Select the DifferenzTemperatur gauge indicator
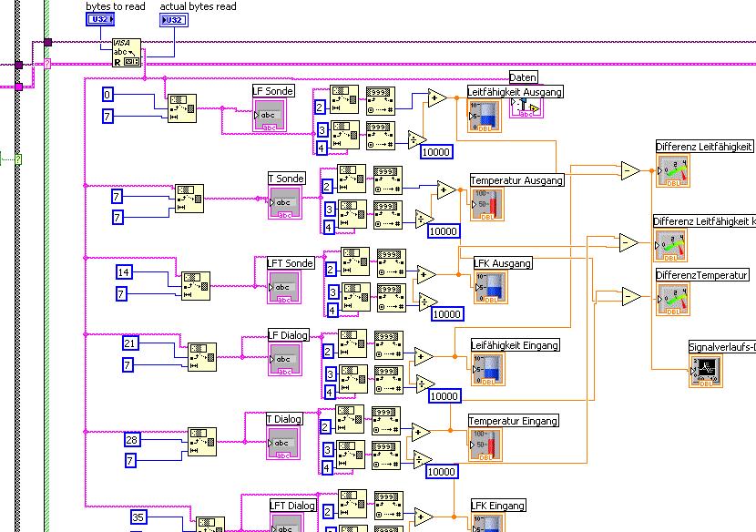The width and height of the screenshot is (756, 532). 673,299
